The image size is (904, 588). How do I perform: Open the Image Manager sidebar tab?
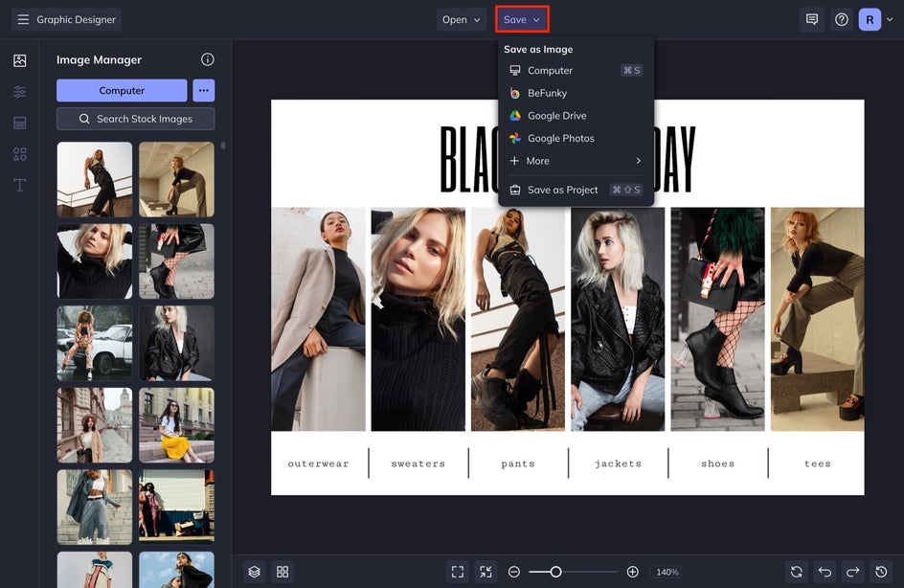pyautogui.click(x=19, y=60)
